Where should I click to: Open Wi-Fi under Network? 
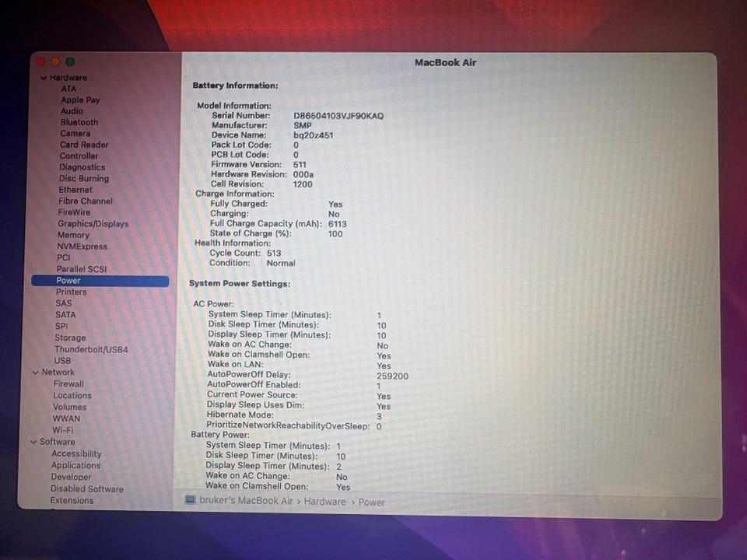tap(62, 430)
